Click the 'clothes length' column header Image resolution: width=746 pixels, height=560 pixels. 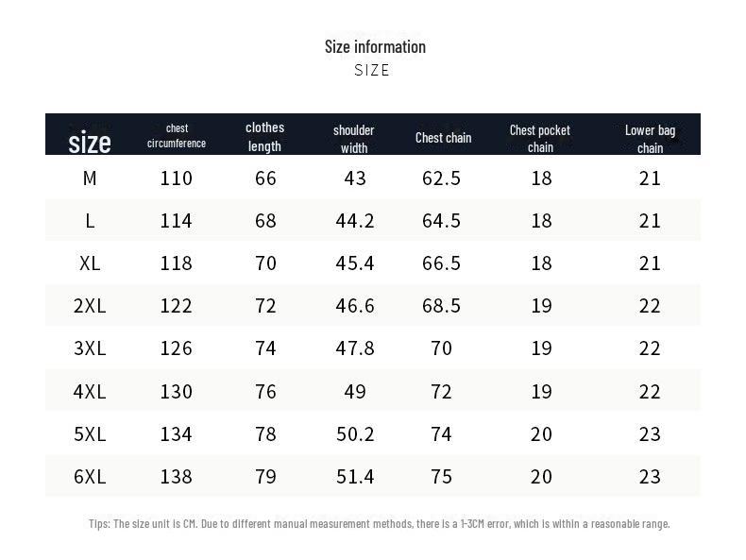(x=264, y=136)
